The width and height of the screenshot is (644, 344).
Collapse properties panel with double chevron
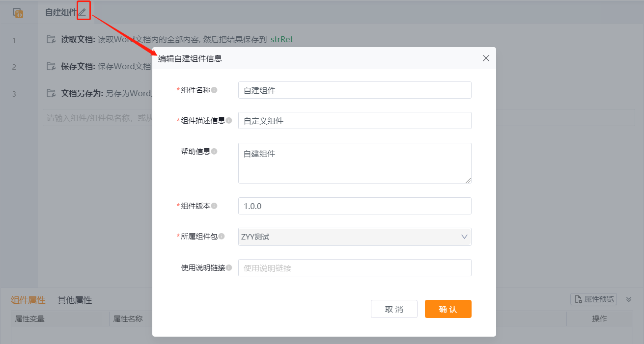(x=628, y=299)
